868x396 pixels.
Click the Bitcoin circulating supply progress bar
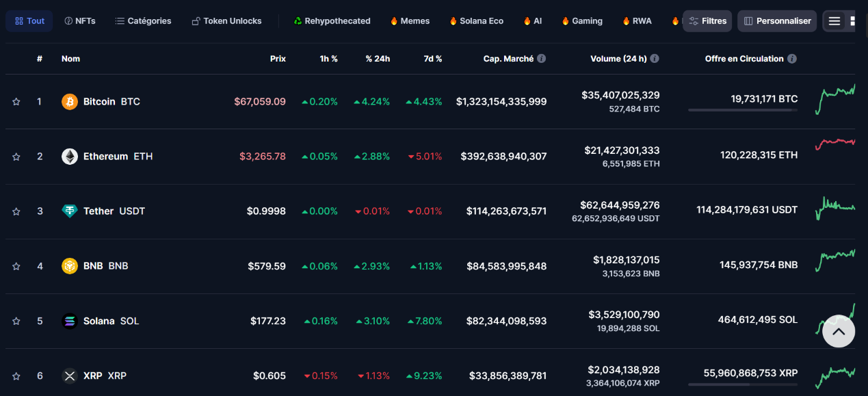pos(742,110)
